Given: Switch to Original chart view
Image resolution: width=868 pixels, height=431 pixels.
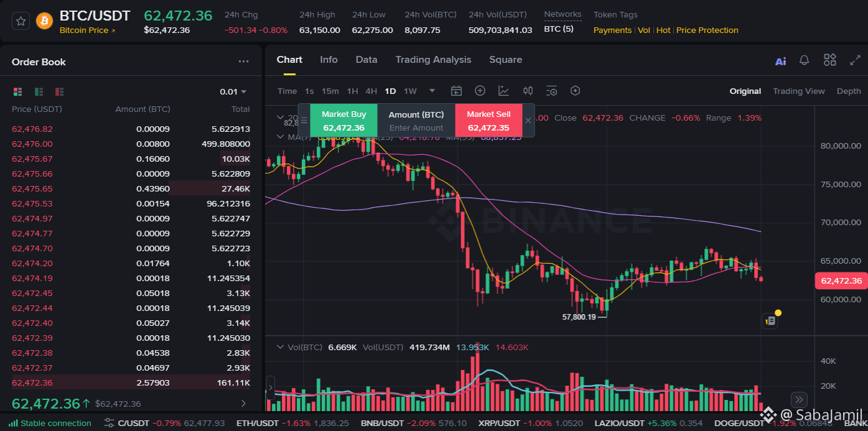Looking at the screenshot, I should coord(745,91).
